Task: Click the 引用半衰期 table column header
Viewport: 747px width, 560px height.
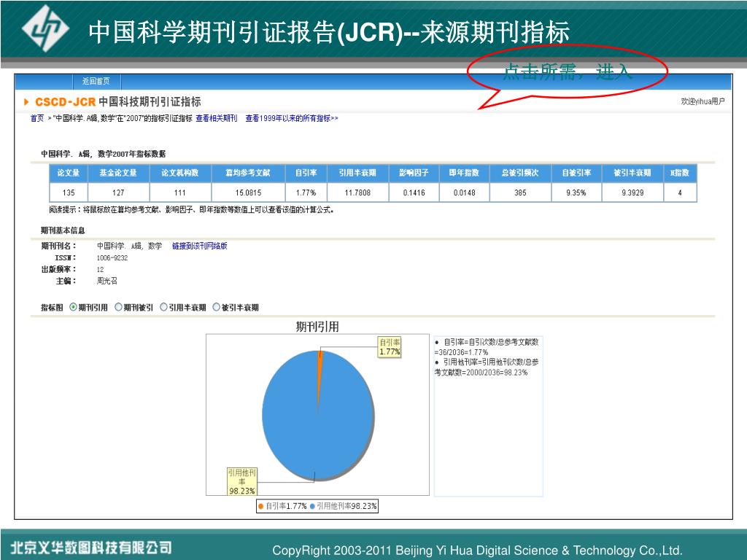Action: [357, 173]
